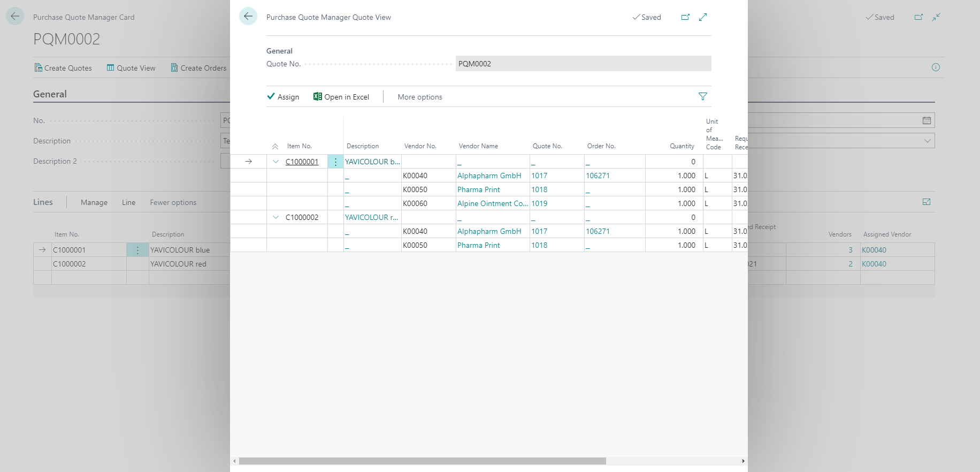Screen dimensions: 980x472
Task: Click back arrow on Purchase Quote Manager Card
Action: pos(15,16)
